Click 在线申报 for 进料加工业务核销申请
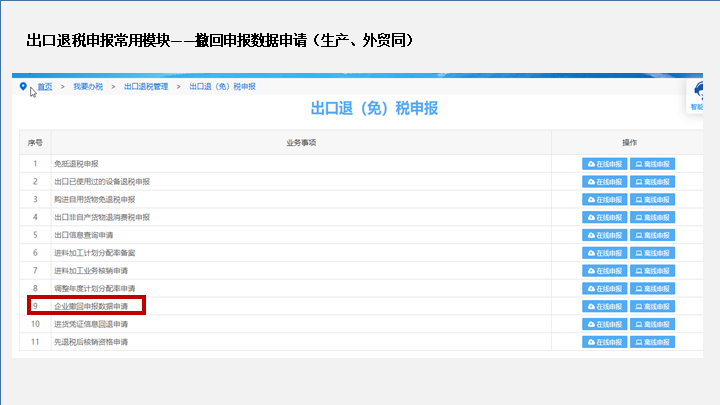 tap(604, 271)
